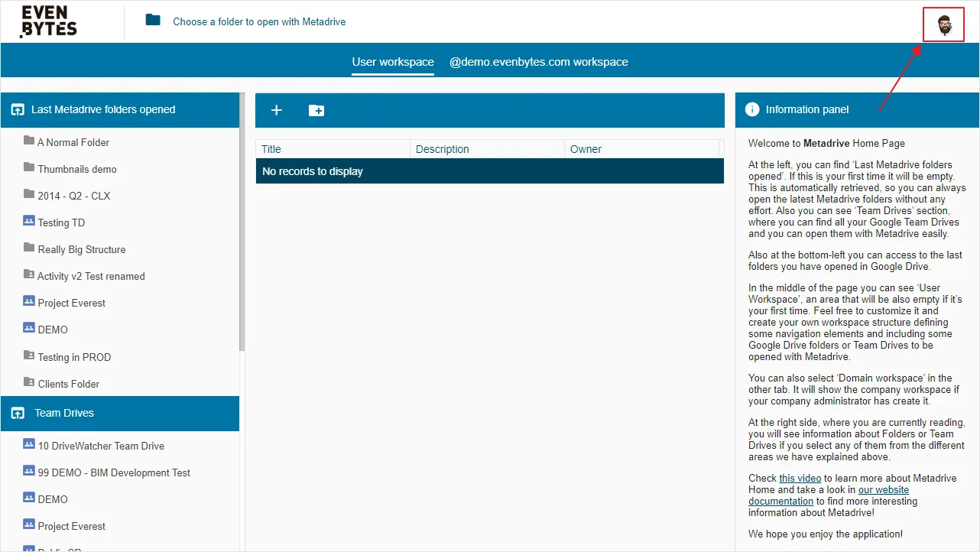Open the 'this video' link
This screenshot has width=980, height=552.
pyautogui.click(x=800, y=479)
